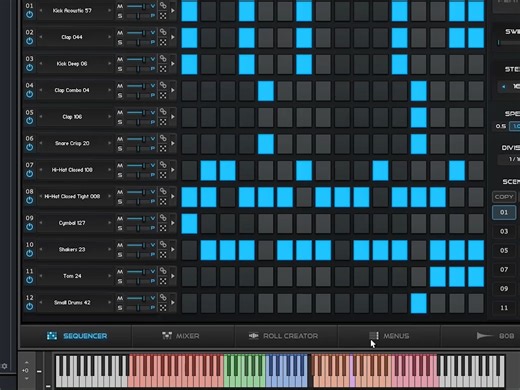Click the scene COPY button
Image resolution: width=520 pixels, height=390 pixels.
point(504,197)
